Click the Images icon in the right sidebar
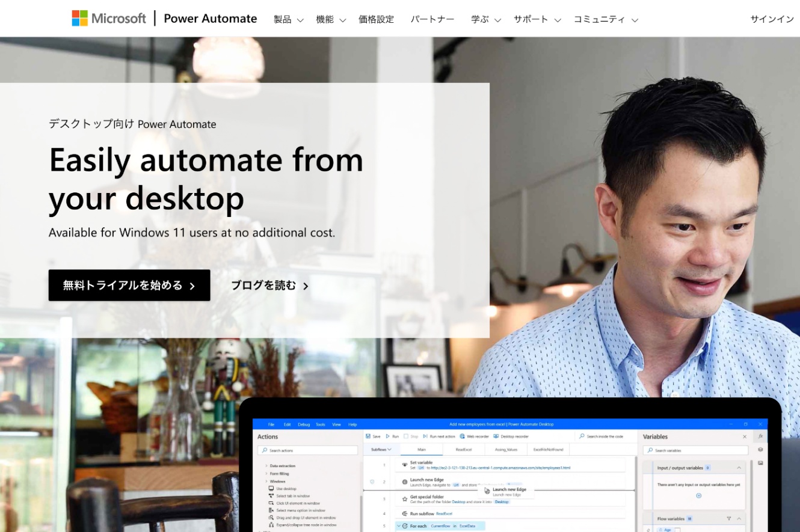 (760, 463)
